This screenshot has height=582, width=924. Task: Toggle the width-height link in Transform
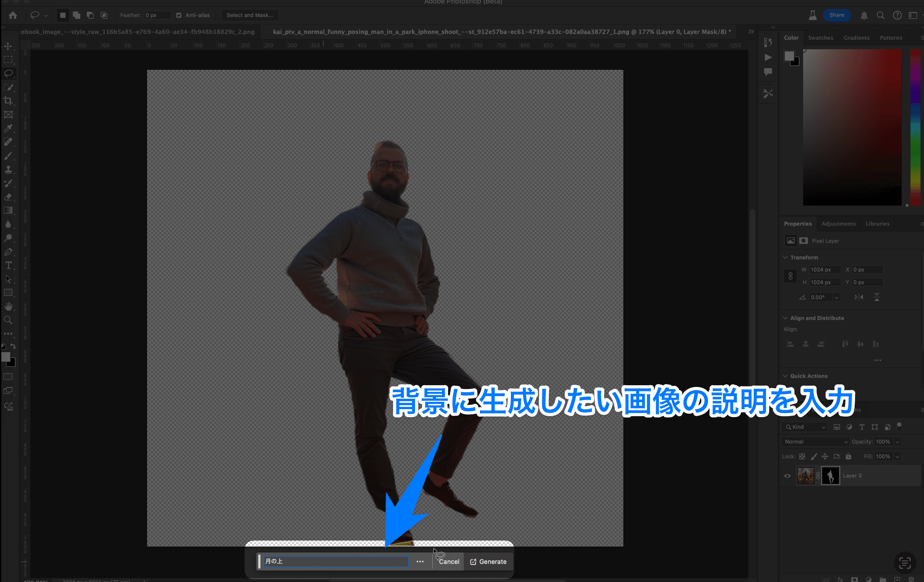coord(790,276)
